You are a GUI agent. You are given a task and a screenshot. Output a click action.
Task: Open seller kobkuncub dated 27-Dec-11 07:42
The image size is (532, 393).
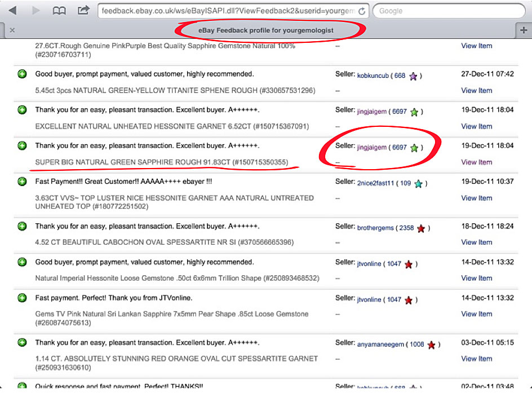373,76
